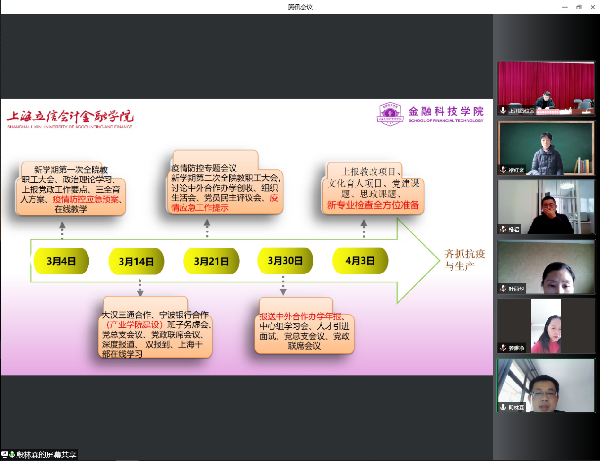Click the 腾讯会议 window title text
This screenshot has width=600, height=461.
(x=300, y=6)
